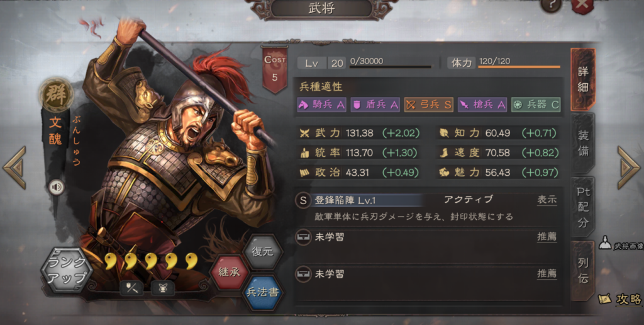Play the general's voice via speaker icon
The height and width of the screenshot is (325, 644).
click(x=57, y=188)
